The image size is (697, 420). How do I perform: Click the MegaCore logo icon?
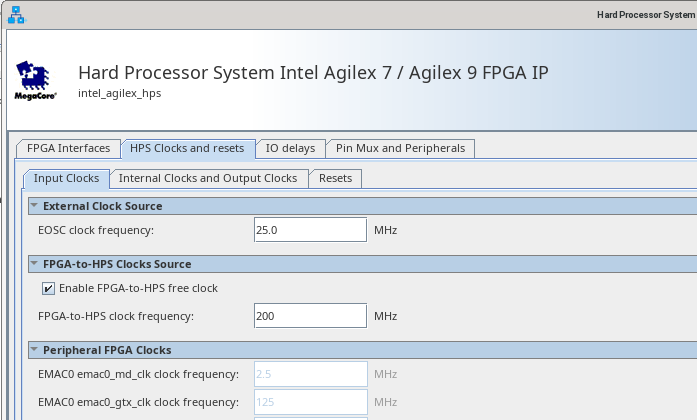tap(36, 80)
